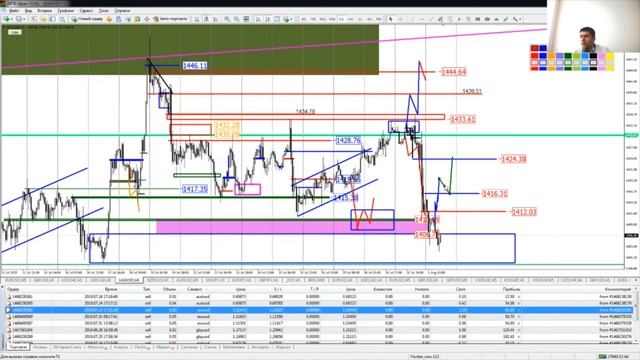
Task: Select the MN monthly timeframe button
Action: [379, 19]
